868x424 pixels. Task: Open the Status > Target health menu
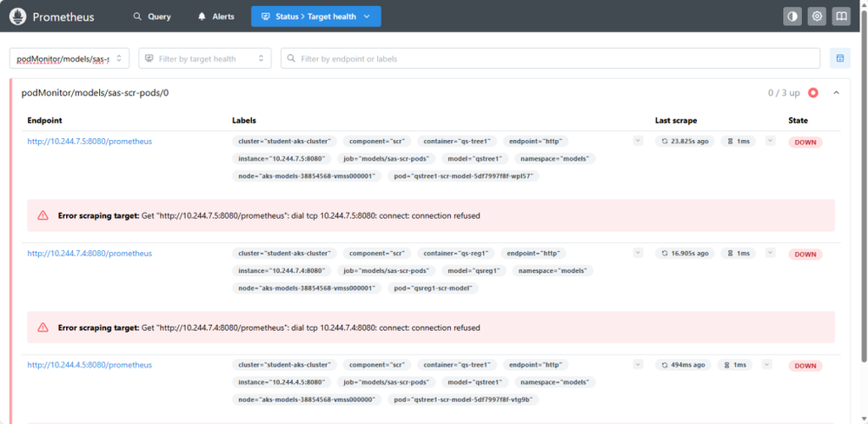316,17
